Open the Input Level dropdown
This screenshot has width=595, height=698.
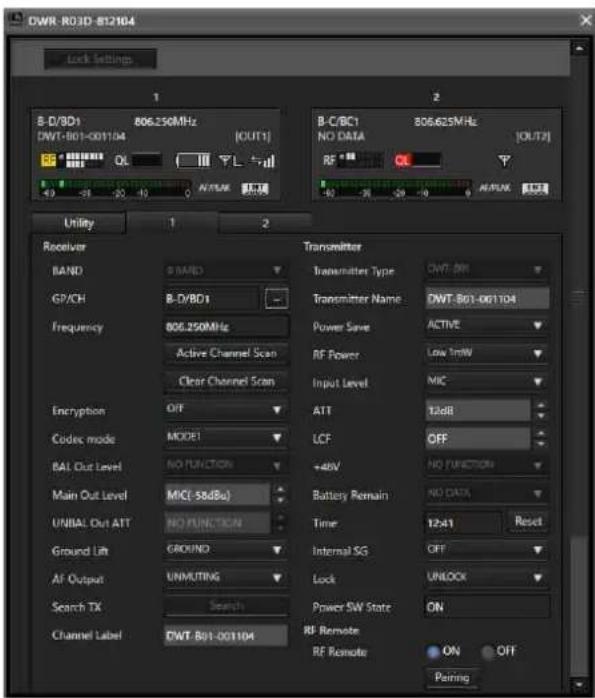click(x=486, y=381)
